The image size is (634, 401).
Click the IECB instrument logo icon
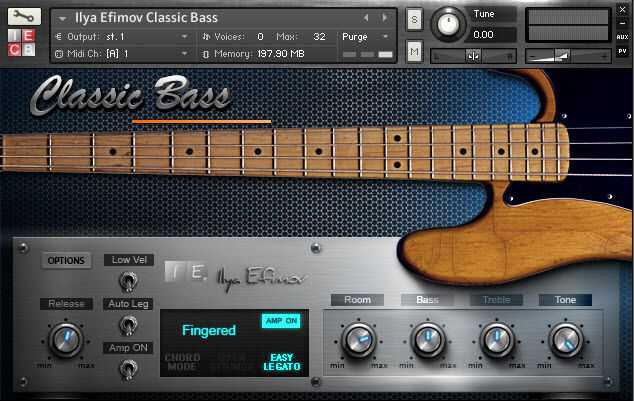coord(21,42)
